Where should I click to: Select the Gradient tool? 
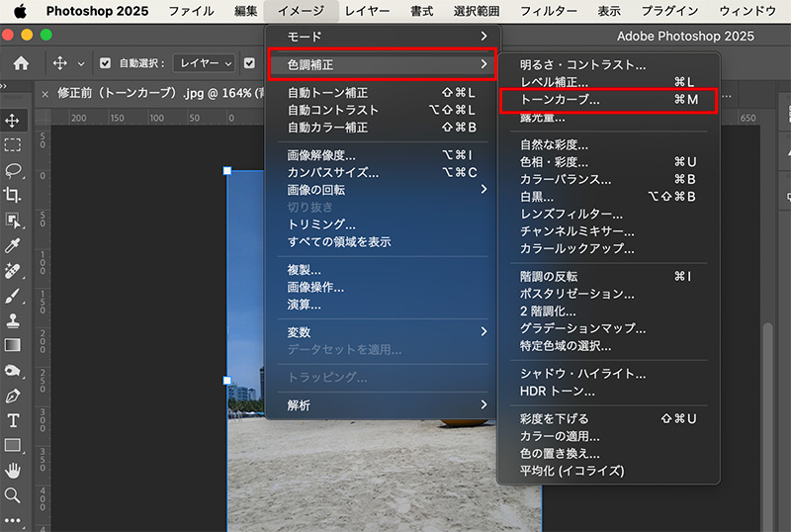(12, 345)
